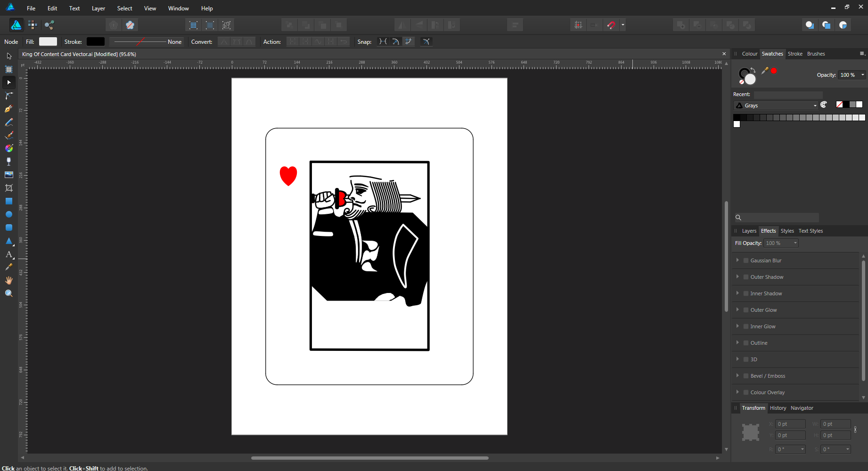Expand Outline settings triangle

pyautogui.click(x=737, y=342)
